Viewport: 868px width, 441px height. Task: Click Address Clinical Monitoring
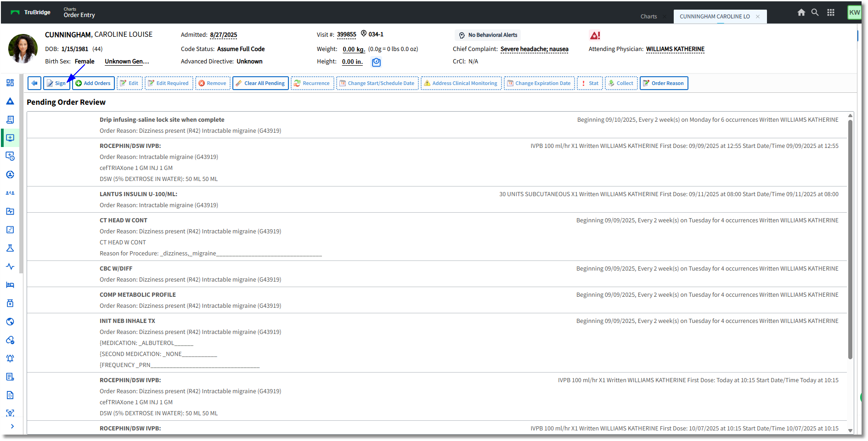(461, 83)
